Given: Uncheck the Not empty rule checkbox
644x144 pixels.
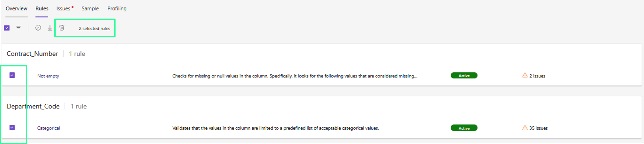Looking at the screenshot, I should [12, 75].
